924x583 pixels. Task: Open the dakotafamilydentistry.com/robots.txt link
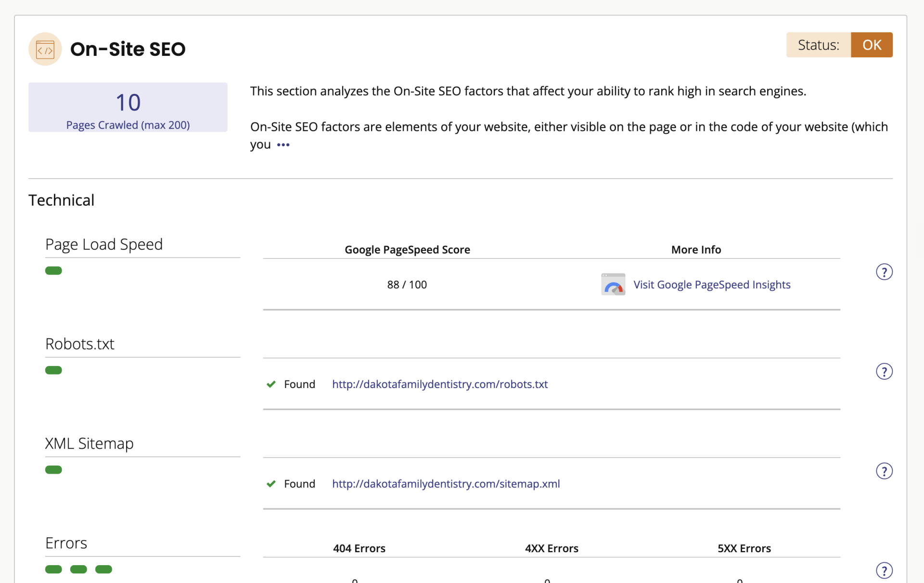[x=440, y=384]
